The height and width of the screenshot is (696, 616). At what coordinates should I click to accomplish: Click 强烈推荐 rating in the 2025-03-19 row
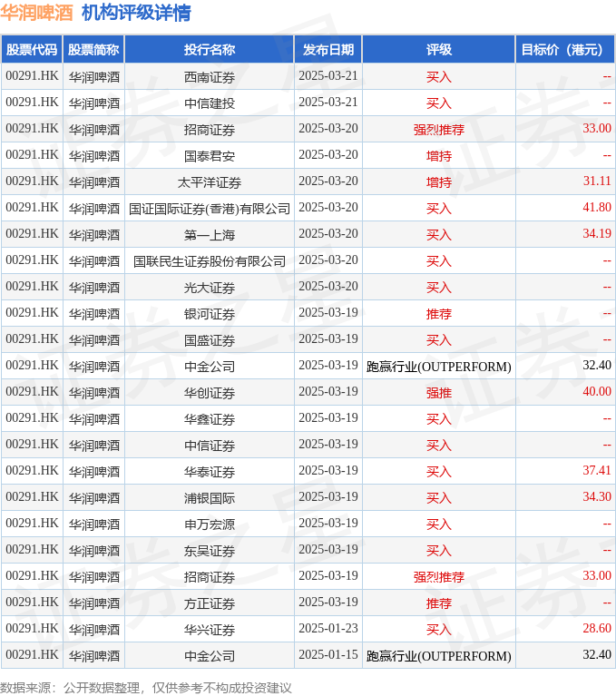(439, 577)
